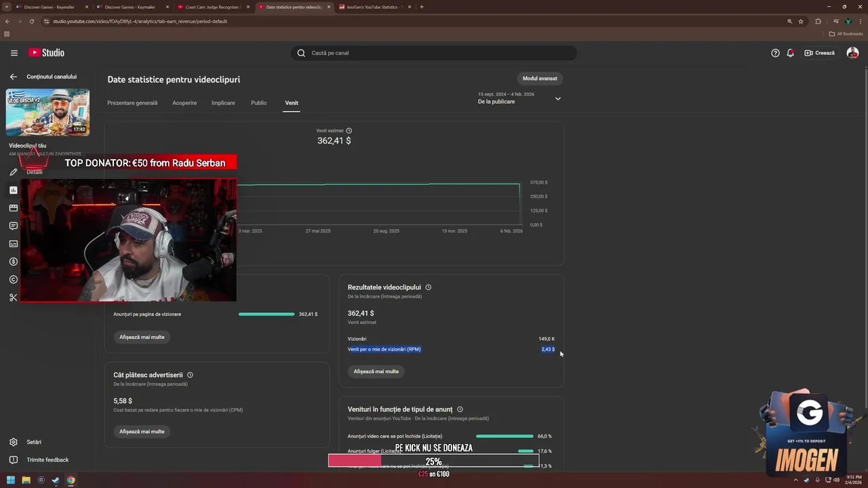Viewport: 868px width, 488px height.
Task: Click the page vertical scrollbar
Action: click(865, 237)
